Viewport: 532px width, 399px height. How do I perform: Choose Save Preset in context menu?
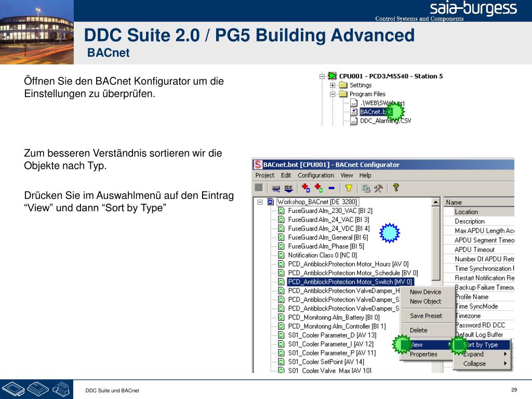pyautogui.click(x=426, y=316)
